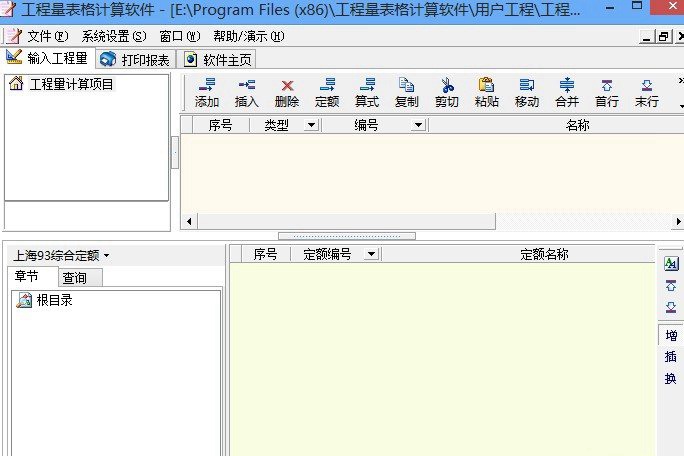
Task: Click the 插 (Insert) button in right sidebar
Action: pos(671,357)
